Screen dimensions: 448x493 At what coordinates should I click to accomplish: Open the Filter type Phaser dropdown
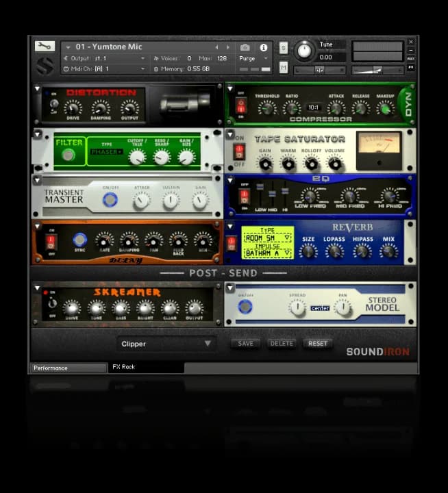click(x=107, y=152)
